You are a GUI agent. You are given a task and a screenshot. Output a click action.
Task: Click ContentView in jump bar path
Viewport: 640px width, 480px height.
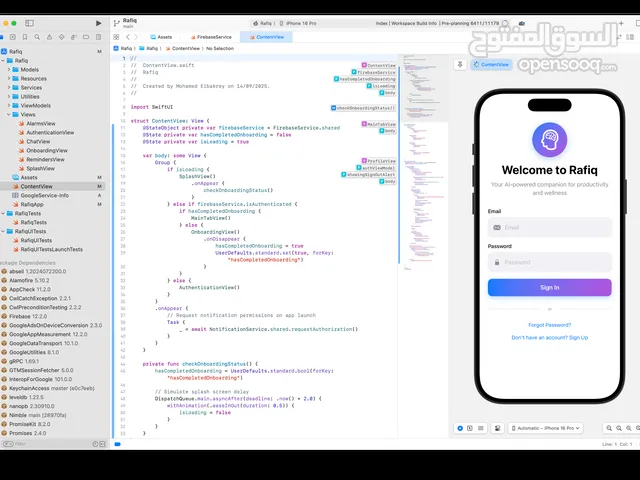click(x=182, y=48)
